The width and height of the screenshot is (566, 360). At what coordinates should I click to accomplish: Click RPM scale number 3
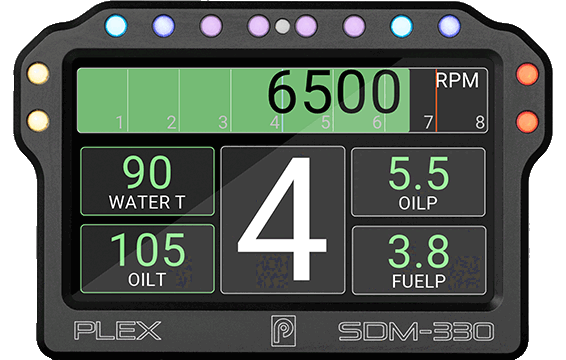click(223, 123)
